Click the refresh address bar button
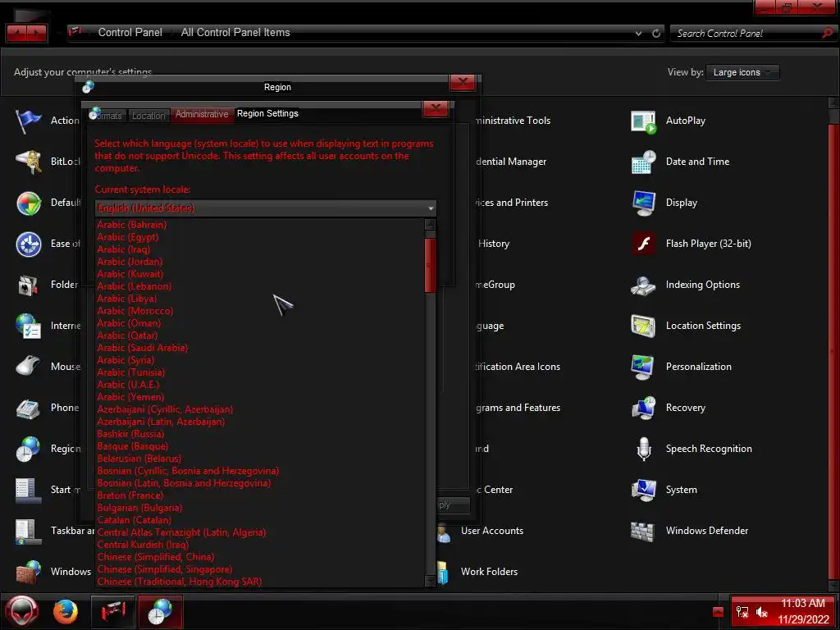This screenshot has height=630, width=840. click(656, 33)
